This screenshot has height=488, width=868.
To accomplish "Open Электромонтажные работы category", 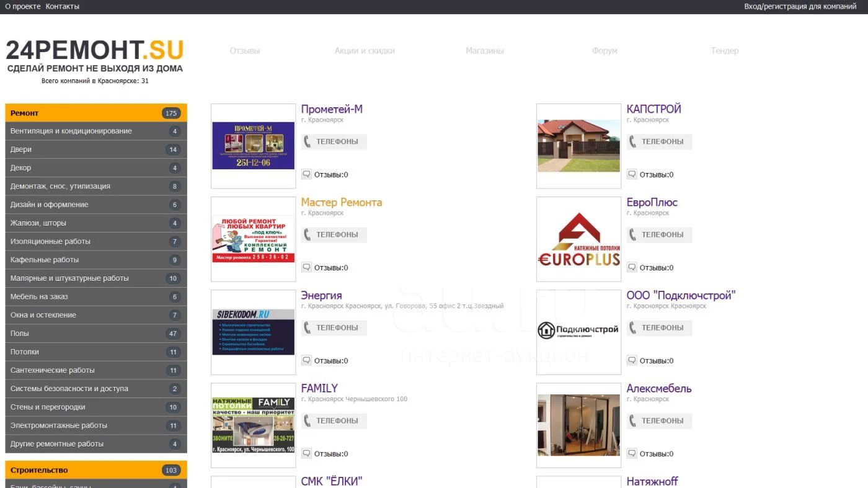I will click(x=96, y=425).
